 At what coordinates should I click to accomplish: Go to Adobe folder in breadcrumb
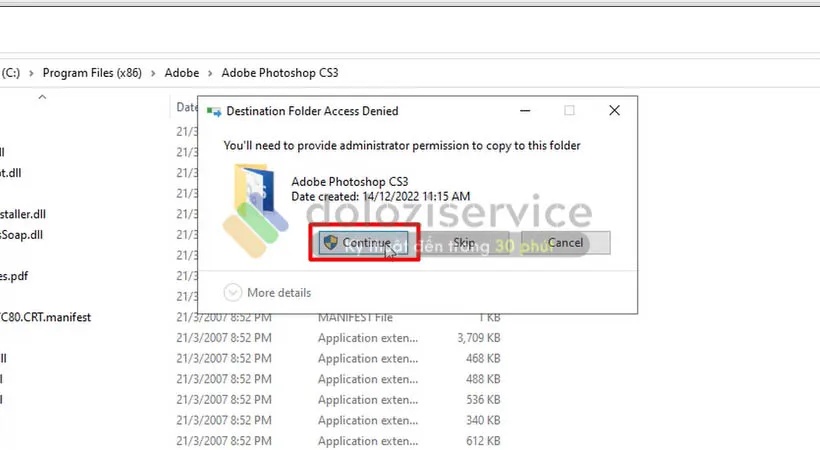point(181,73)
